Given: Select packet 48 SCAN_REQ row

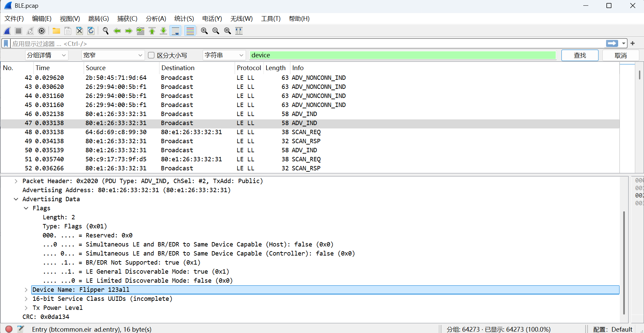Looking at the screenshot, I should click(310, 132).
